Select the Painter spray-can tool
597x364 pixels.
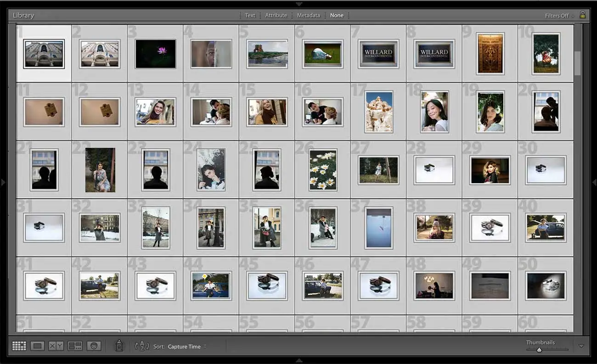coord(119,346)
